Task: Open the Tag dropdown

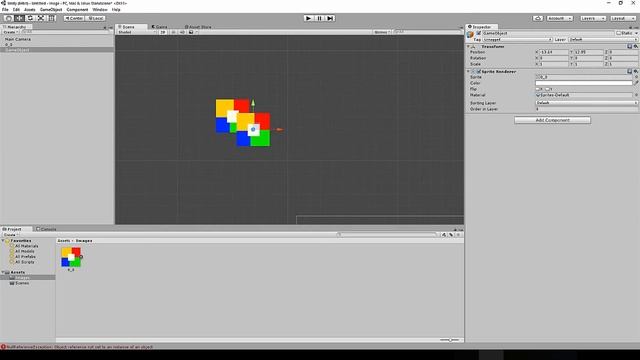Action: 517,40
